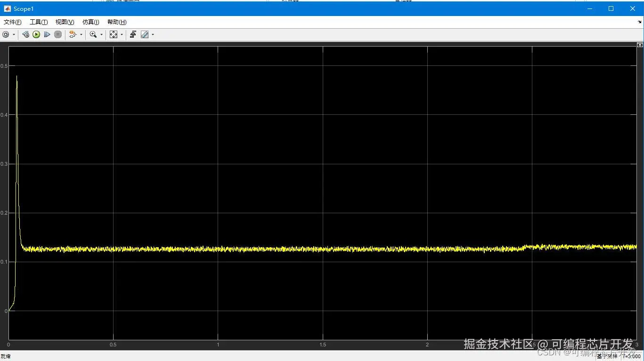Click the 0.3 y-axis tick label
The image size is (644, 361).
pyautogui.click(x=4, y=164)
